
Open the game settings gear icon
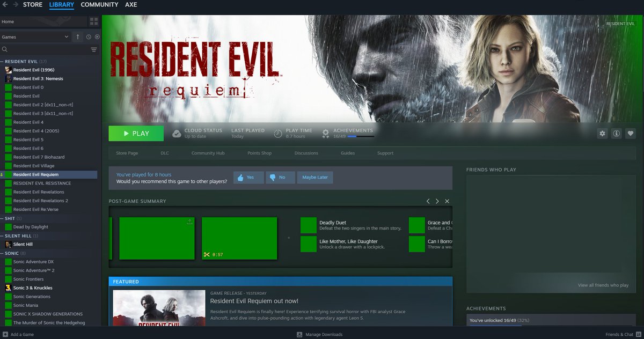602,134
